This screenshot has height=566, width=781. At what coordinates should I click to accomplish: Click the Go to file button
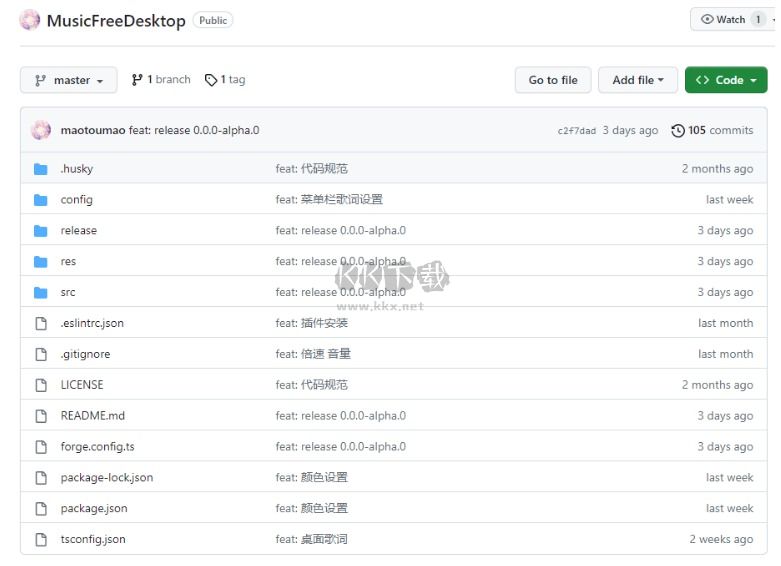coord(553,80)
